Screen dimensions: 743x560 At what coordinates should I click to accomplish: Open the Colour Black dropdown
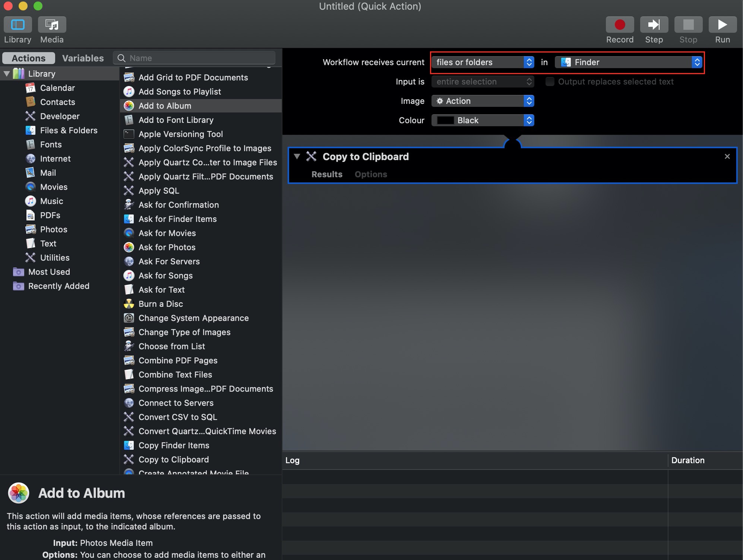tap(483, 120)
